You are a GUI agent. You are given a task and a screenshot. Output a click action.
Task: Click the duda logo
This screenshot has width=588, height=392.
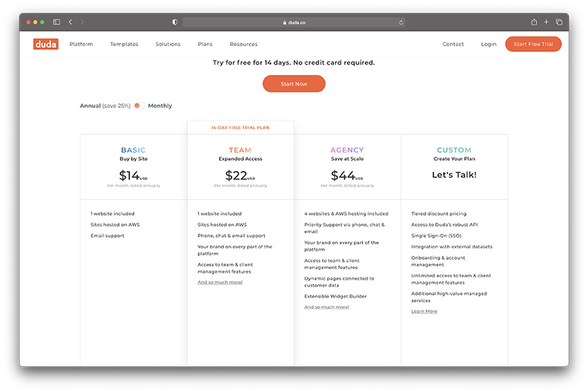46,44
